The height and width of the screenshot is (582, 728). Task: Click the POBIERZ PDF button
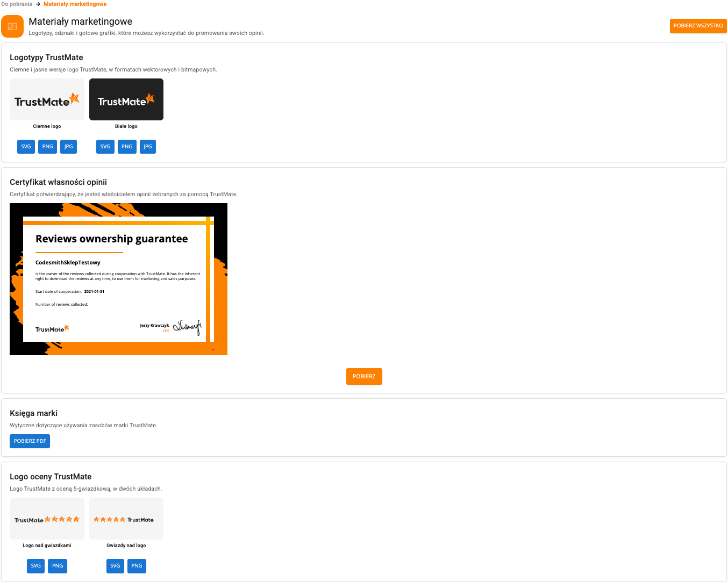(x=30, y=441)
